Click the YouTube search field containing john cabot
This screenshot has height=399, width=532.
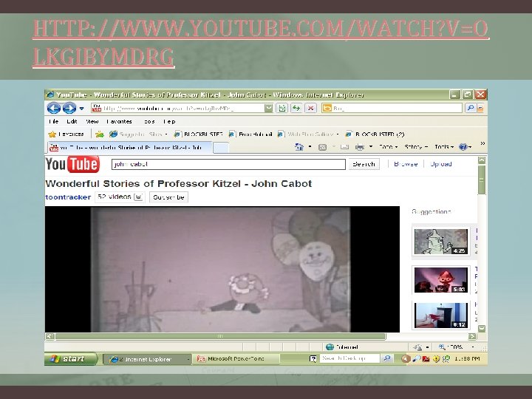pos(228,164)
